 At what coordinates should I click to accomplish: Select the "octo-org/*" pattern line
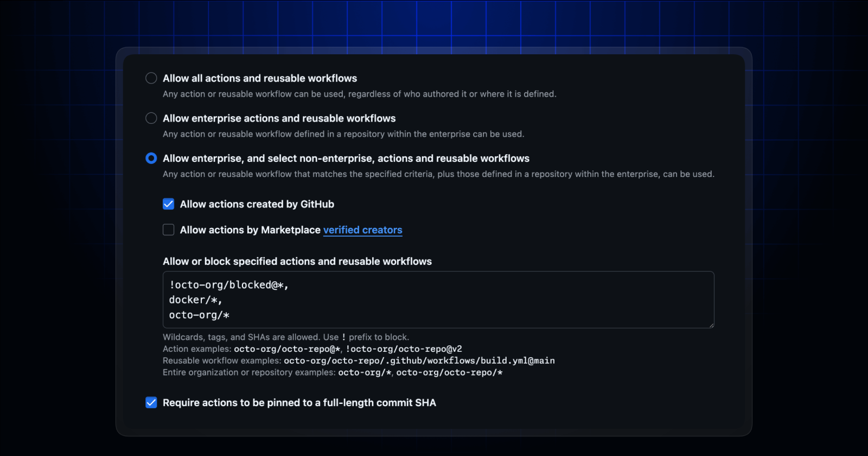[200, 315]
